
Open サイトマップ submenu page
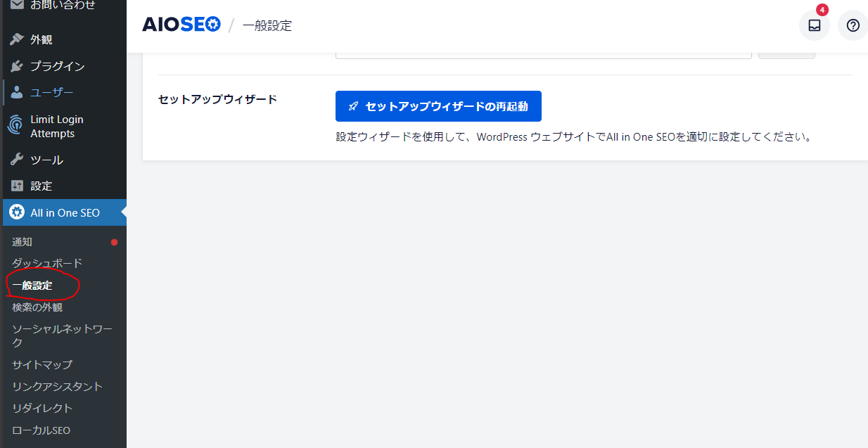(42, 364)
